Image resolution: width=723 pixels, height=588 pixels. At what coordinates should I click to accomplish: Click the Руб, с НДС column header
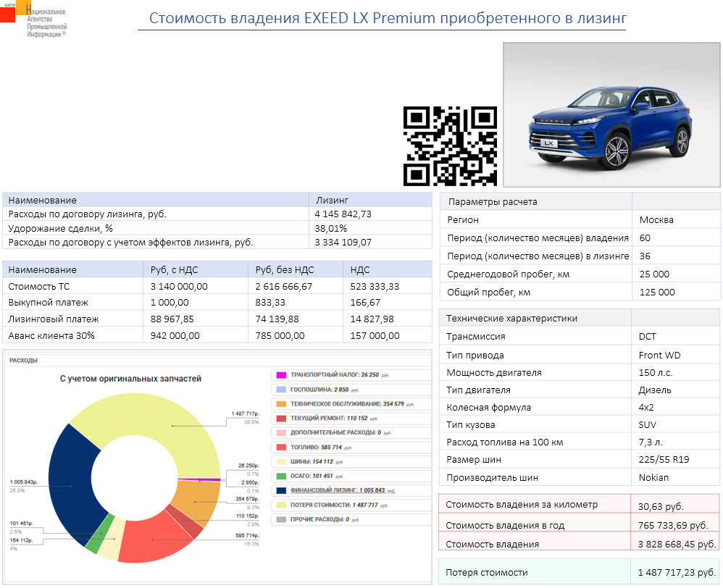[x=175, y=270]
